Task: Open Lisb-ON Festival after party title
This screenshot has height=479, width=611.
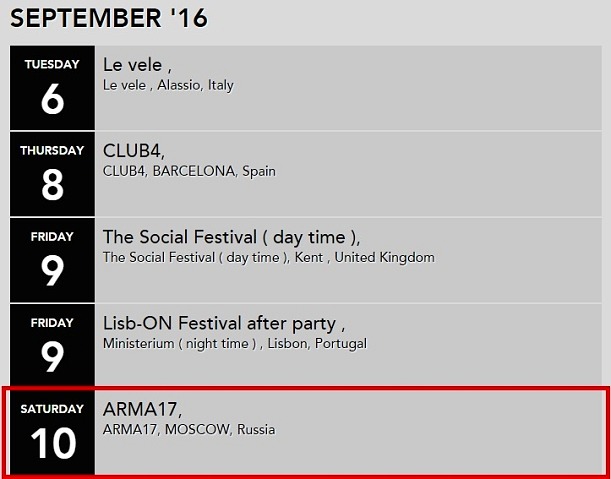Action: [x=224, y=323]
